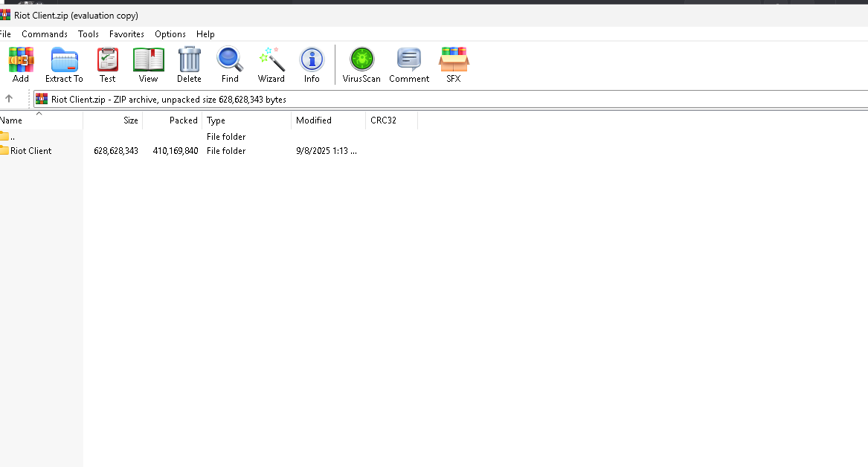This screenshot has height=467, width=868.
Task: Go up one level with arrow
Action: click(9, 99)
